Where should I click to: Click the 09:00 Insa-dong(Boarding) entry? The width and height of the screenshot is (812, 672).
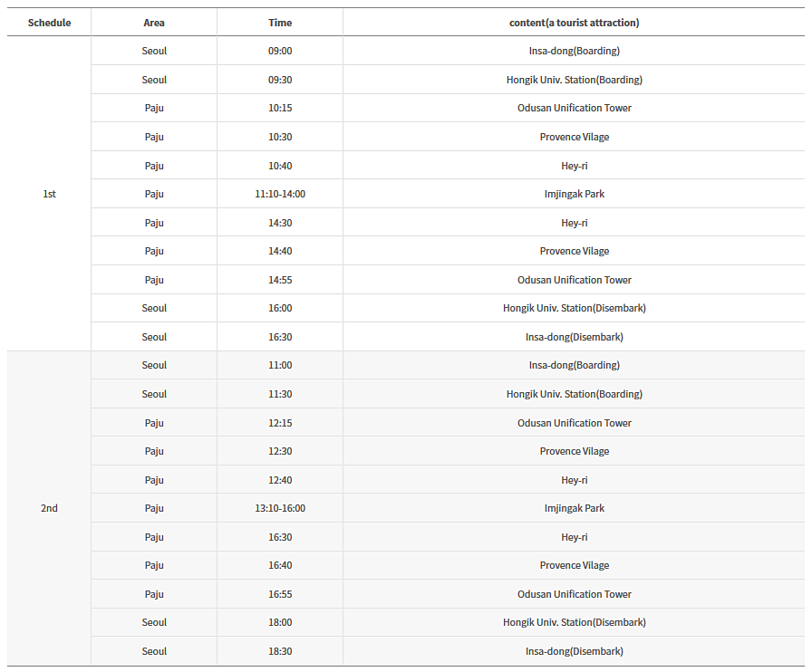575,51
